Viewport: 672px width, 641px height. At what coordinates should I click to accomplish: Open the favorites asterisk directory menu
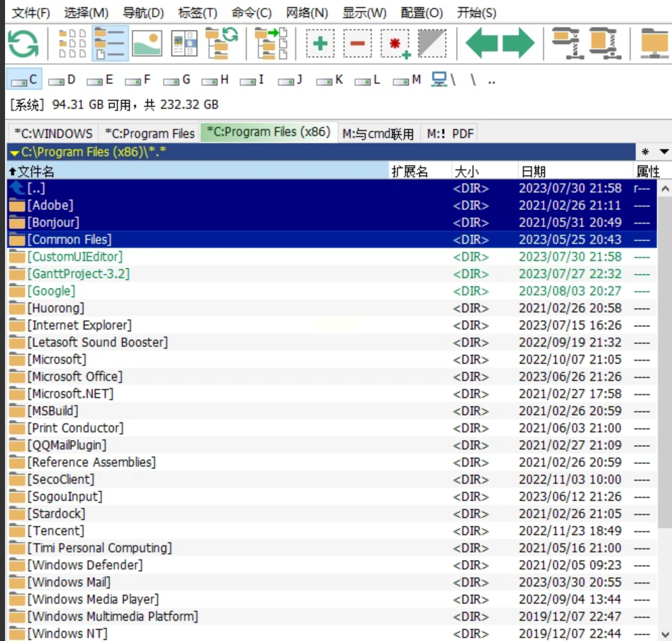(x=645, y=152)
